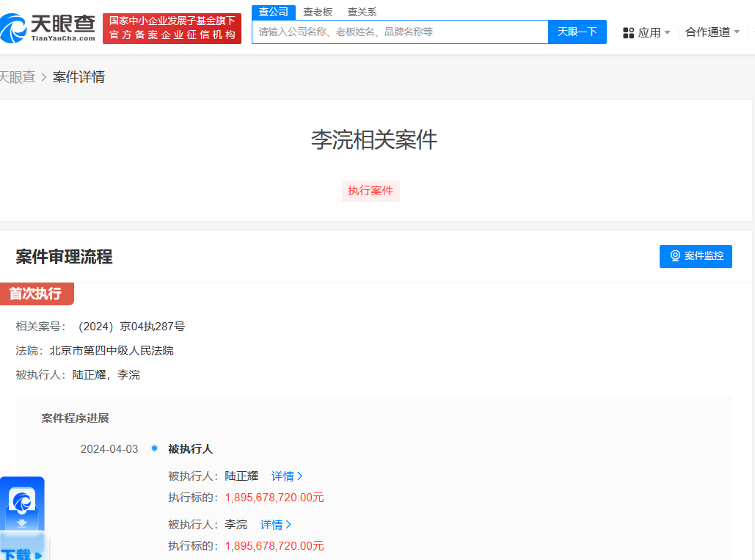755x560 pixels.
Task: Click the company search input field
Action: pos(400,32)
